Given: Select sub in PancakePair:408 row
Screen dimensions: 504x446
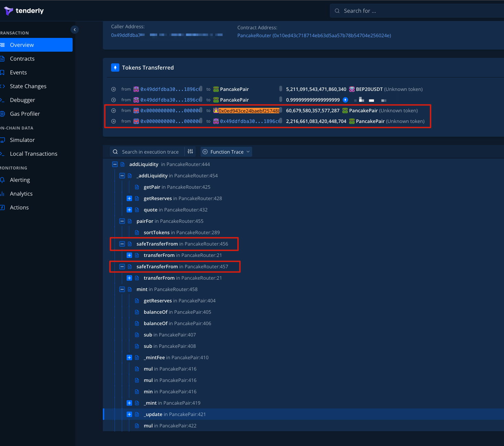Looking at the screenshot, I should 170,346.
